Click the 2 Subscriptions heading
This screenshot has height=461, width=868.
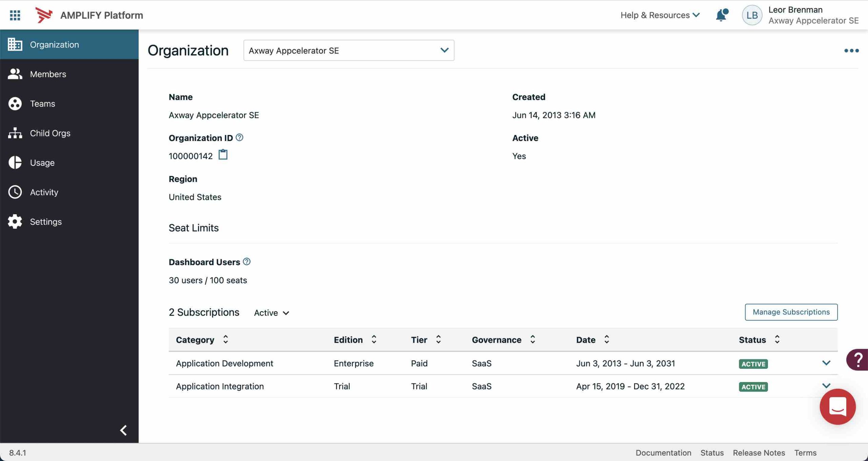(x=204, y=312)
